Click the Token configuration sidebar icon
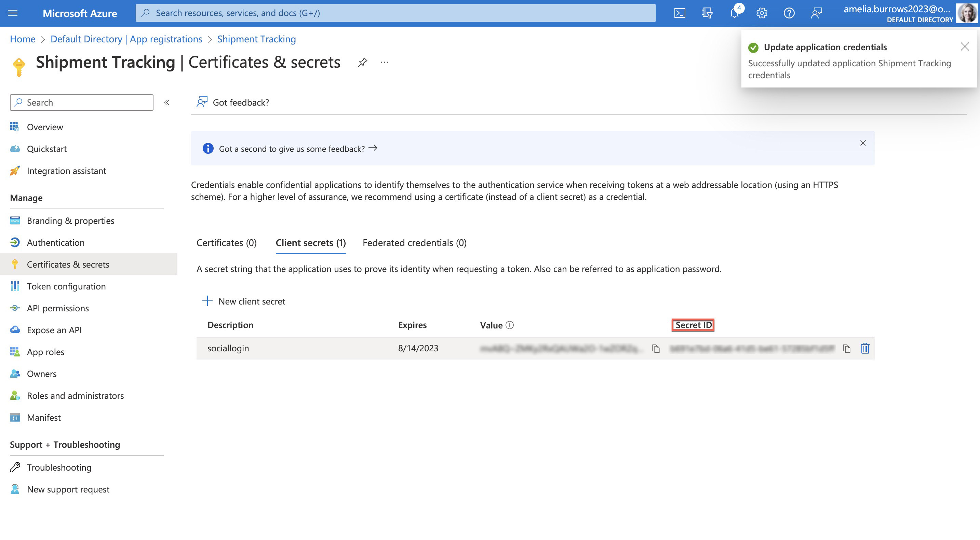 click(x=15, y=285)
